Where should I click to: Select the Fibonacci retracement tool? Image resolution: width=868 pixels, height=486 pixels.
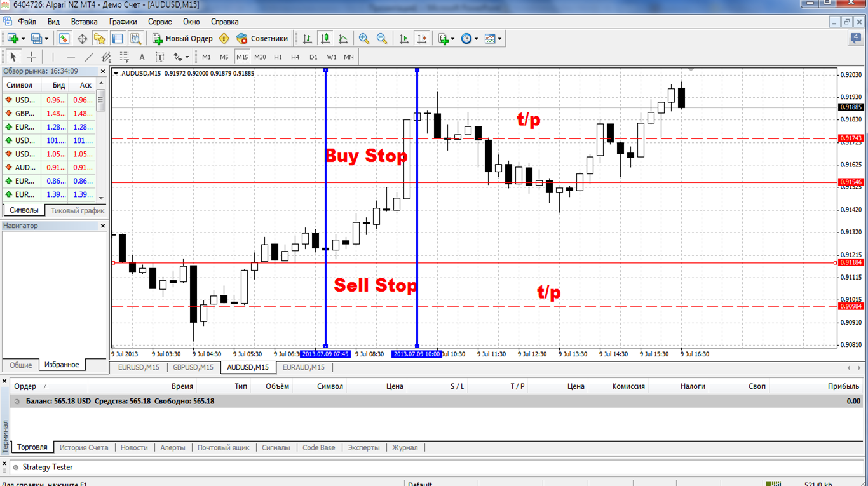(125, 57)
